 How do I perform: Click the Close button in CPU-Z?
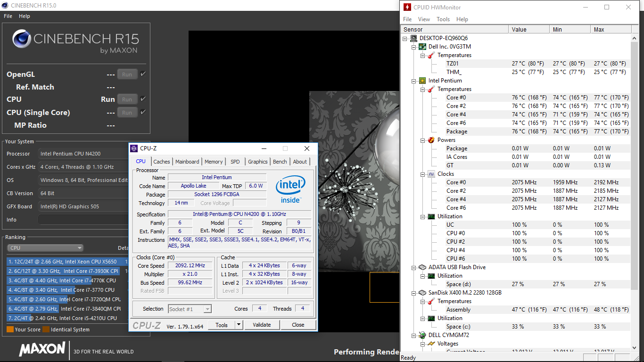click(x=298, y=325)
